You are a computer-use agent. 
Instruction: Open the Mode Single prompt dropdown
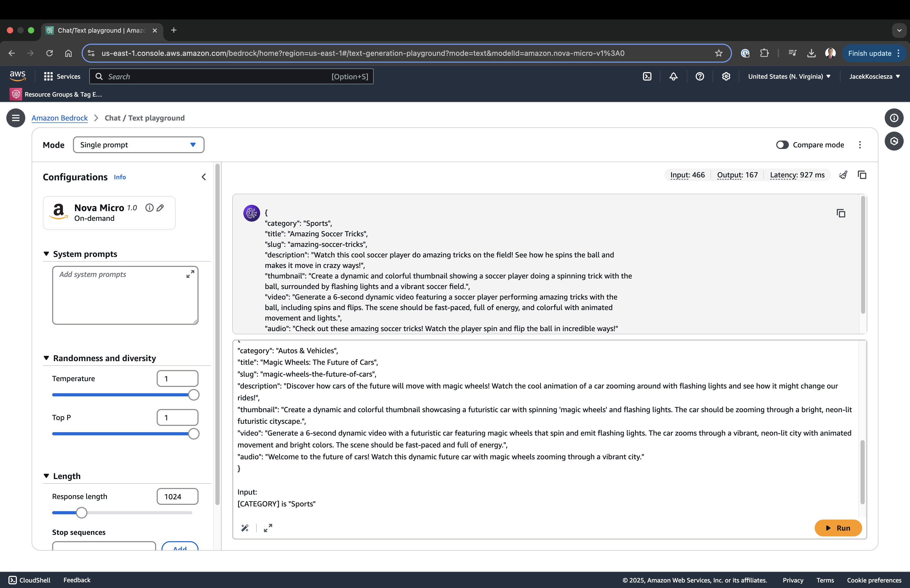[x=139, y=145]
